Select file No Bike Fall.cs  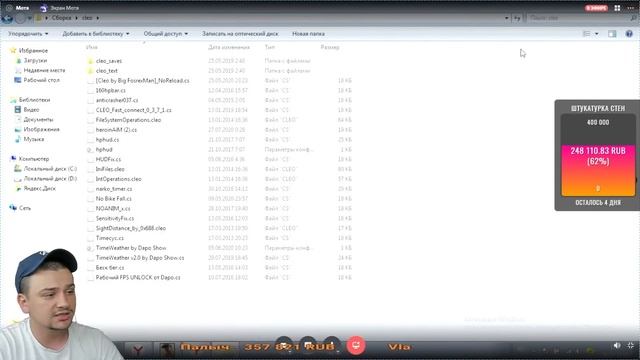tap(113, 199)
